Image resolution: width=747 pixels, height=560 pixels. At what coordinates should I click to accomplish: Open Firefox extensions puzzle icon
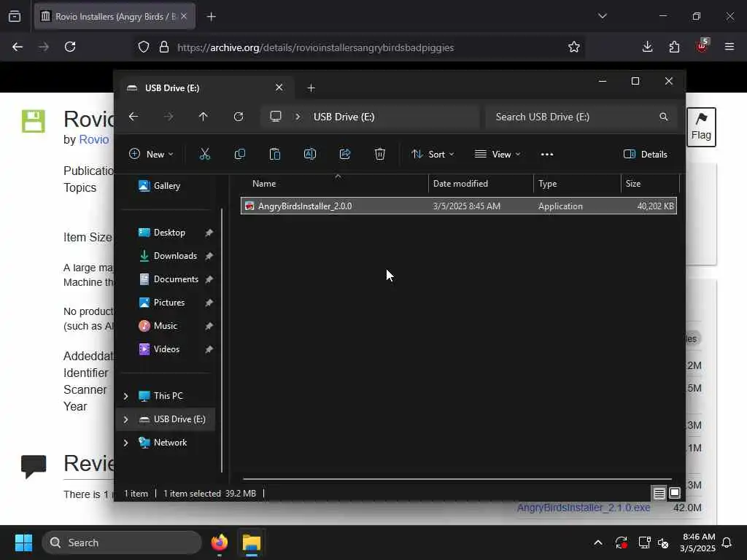point(674,47)
